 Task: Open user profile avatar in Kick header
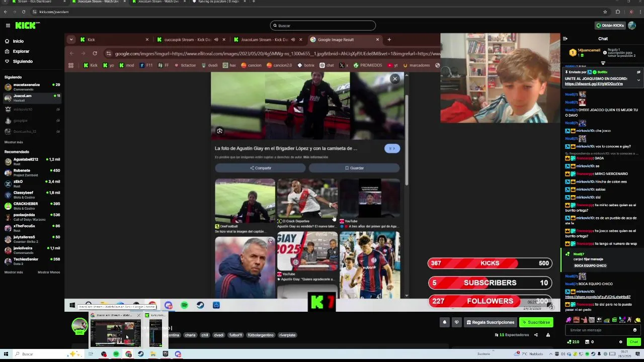click(632, 25)
